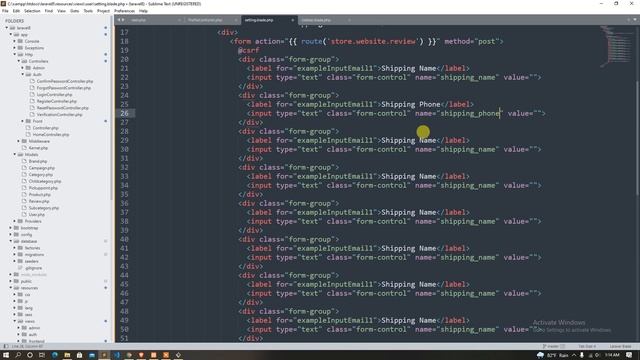
Task: Open the Goto menu
Action: coord(75,11)
